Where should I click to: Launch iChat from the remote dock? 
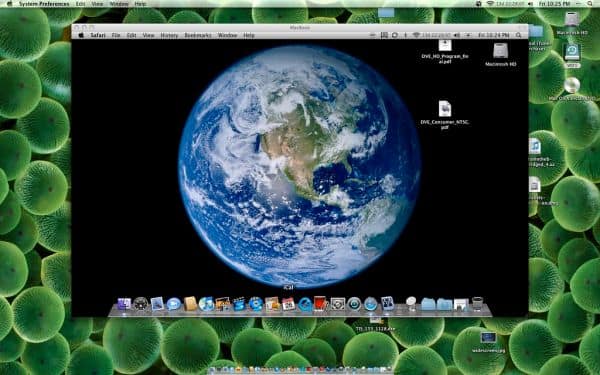pyautogui.click(x=173, y=304)
